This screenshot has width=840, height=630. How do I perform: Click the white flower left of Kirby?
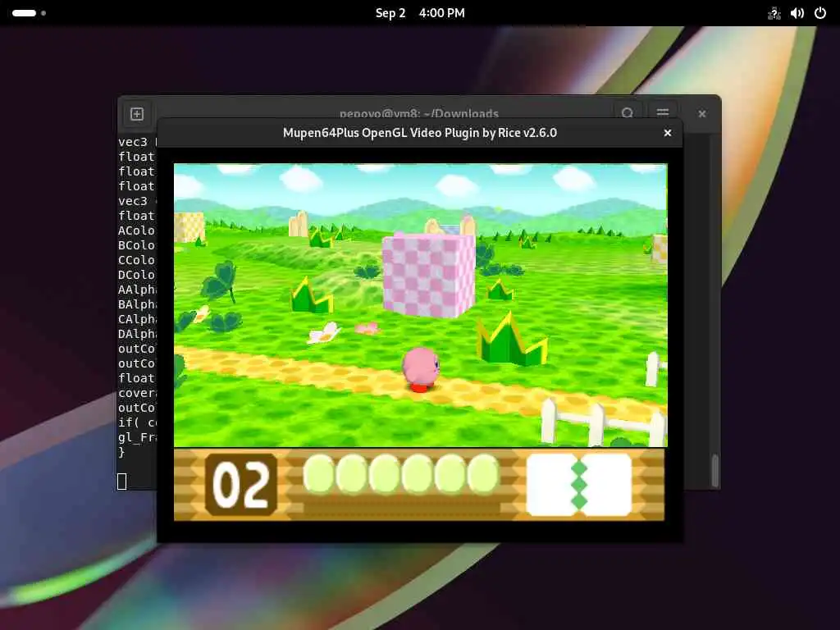coord(324,333)
